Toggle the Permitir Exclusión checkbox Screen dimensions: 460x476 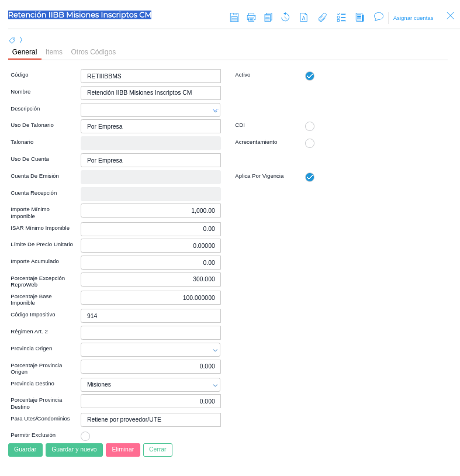coord(85,436)
